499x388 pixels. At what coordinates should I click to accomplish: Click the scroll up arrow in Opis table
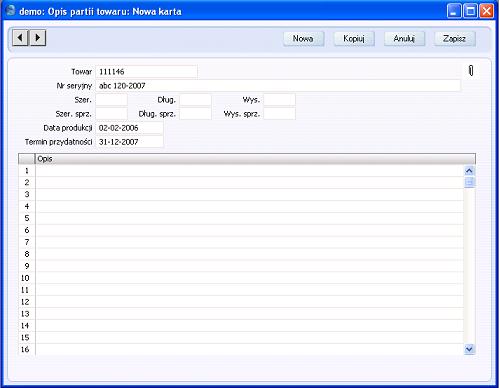469,171
